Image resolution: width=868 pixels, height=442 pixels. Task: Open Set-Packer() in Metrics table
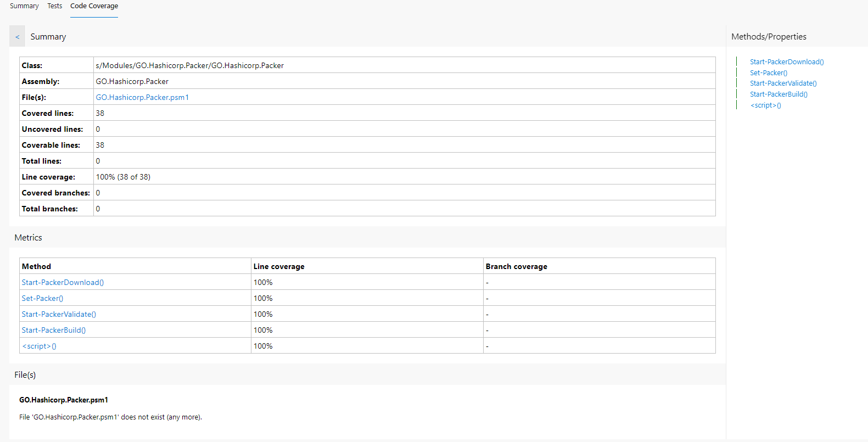pos(42,298)
